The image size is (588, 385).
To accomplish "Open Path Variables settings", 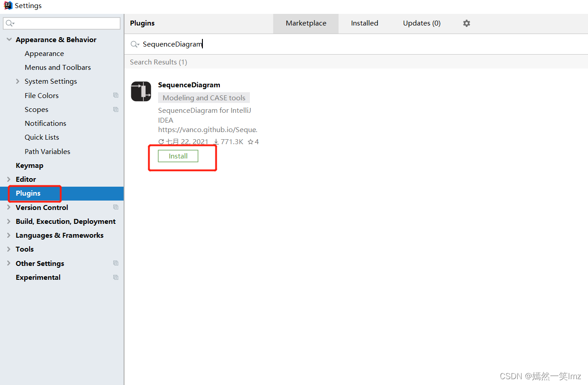I will [47, 151].
